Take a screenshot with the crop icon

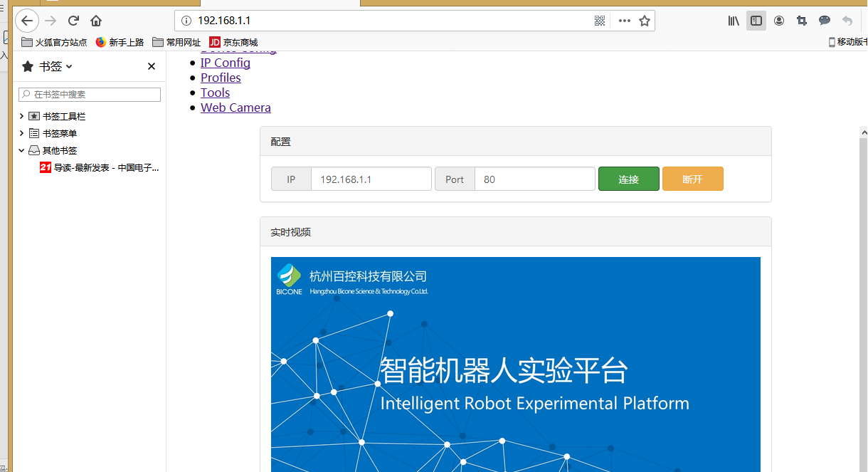tap(802, 21)
